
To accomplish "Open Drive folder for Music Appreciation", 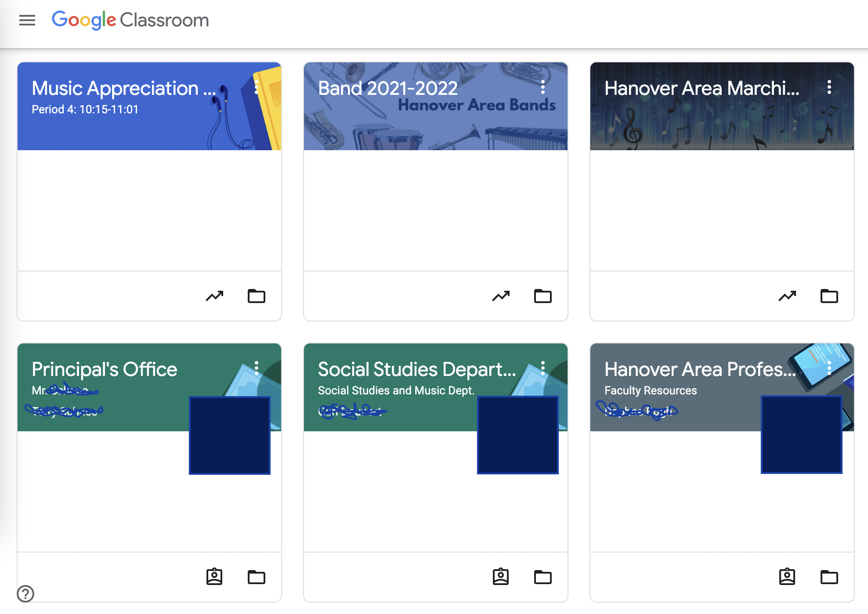I will tap(257, 296).
